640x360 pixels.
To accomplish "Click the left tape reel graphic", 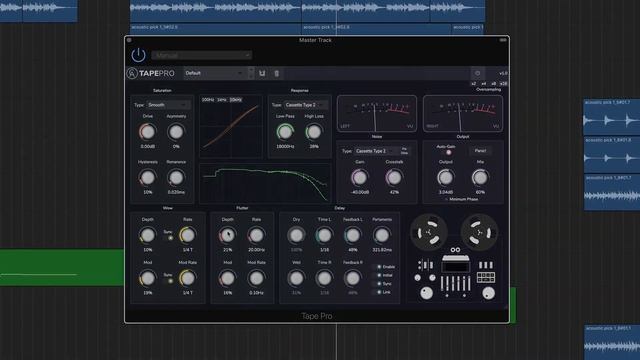I will click(x=428, y=233).
